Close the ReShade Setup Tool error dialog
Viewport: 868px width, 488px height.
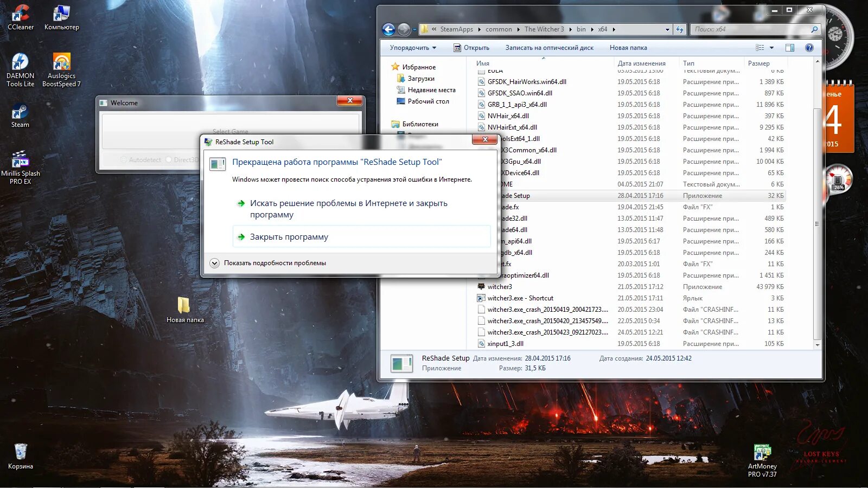point(485,139)
